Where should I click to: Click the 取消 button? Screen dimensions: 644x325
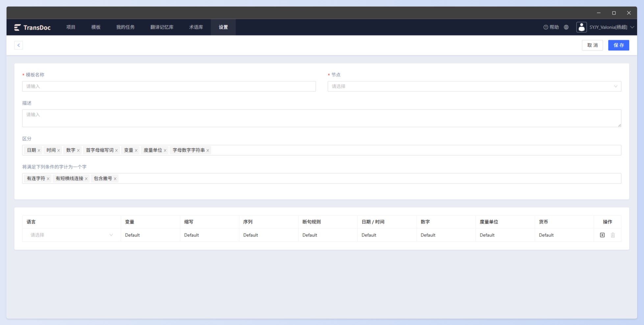[592, 45]
